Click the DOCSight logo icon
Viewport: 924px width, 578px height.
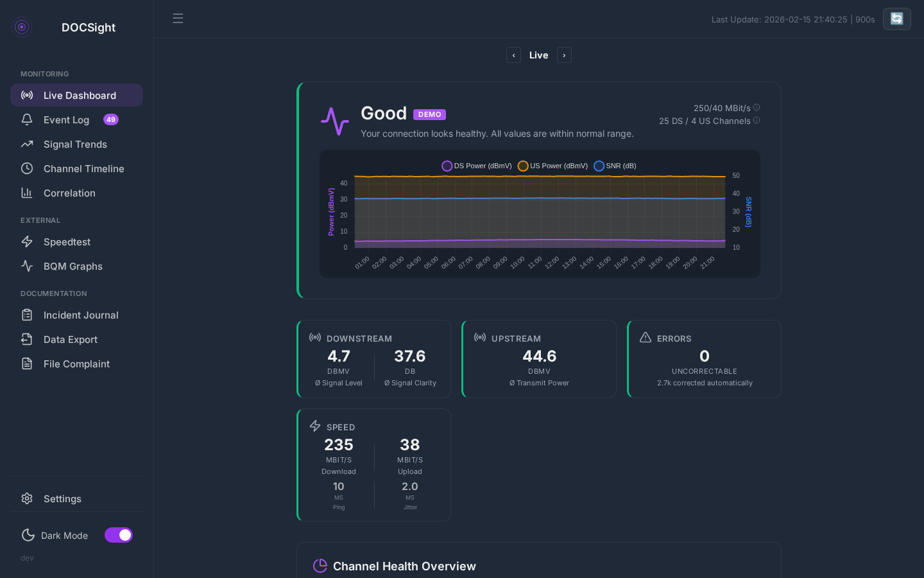click(22, 27)
